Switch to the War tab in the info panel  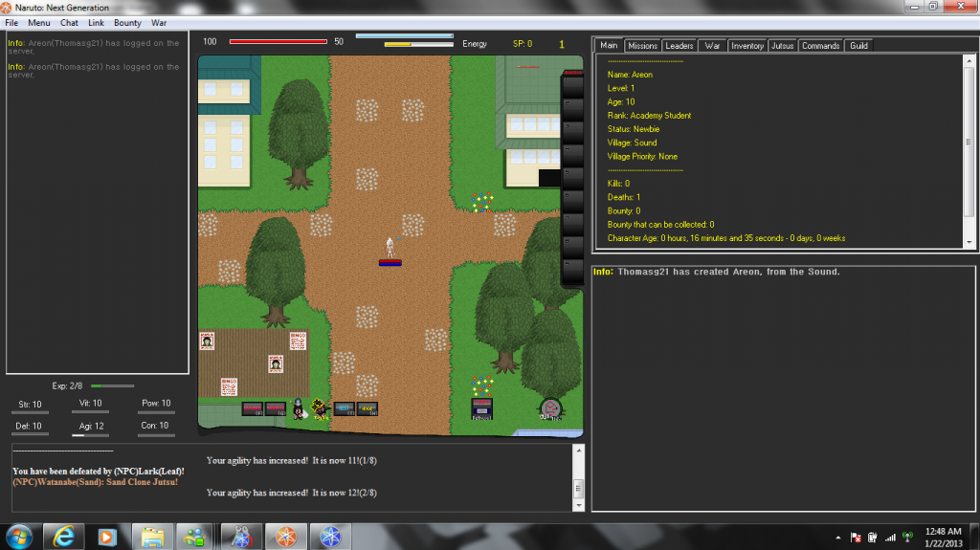click(x=712, y=46)
